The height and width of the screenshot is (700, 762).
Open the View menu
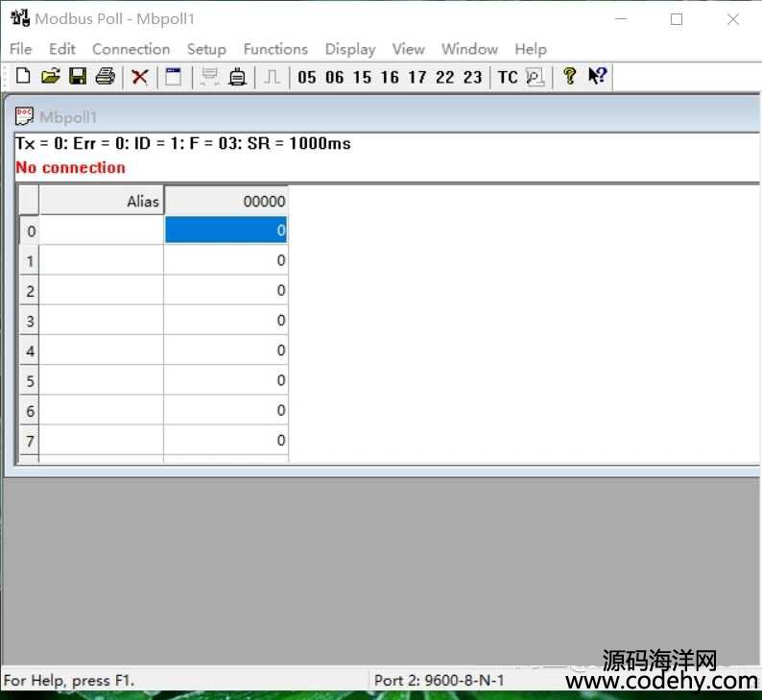409,49
